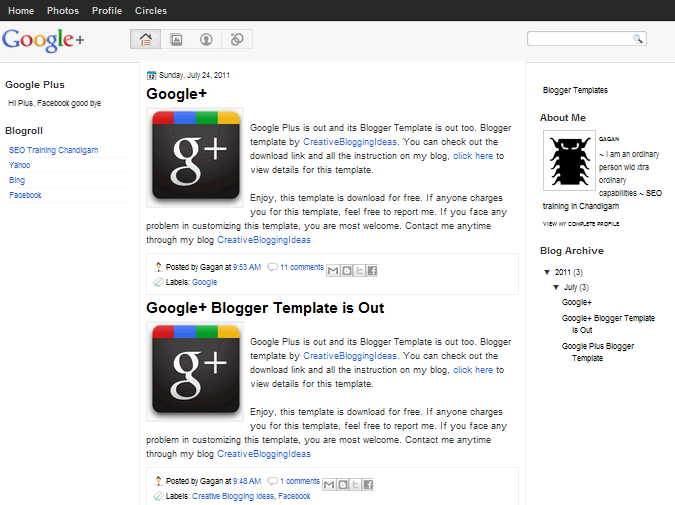Focus the search input field
This screenshot has height=505, width=675.
[x=579, y=39]
